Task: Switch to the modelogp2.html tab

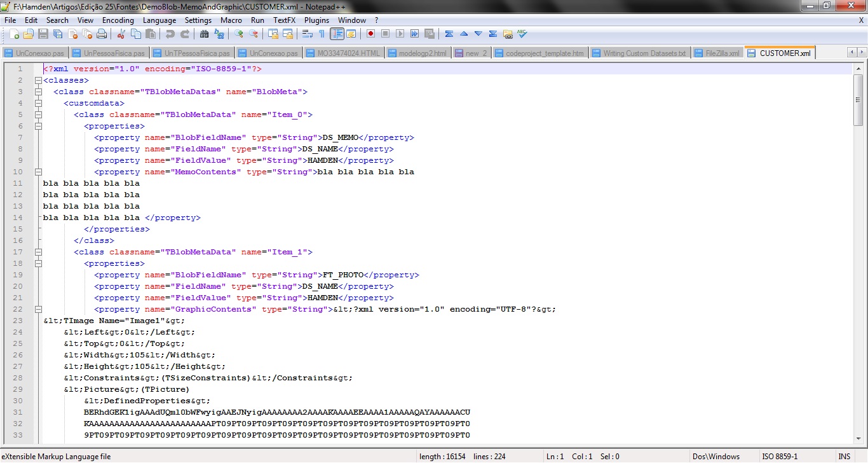Action: (417, 53)
